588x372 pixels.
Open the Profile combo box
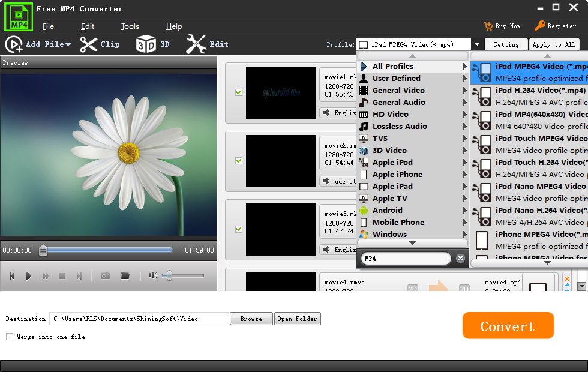[413, 44]
